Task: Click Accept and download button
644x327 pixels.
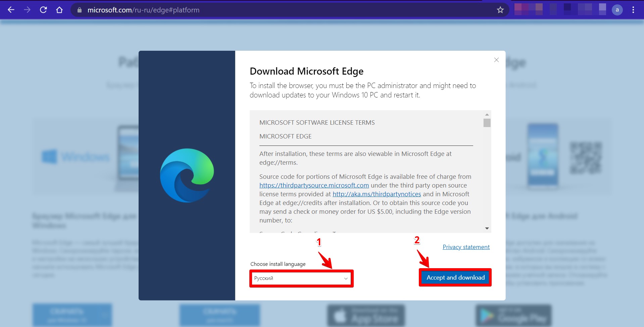Action: click(455, 277)
